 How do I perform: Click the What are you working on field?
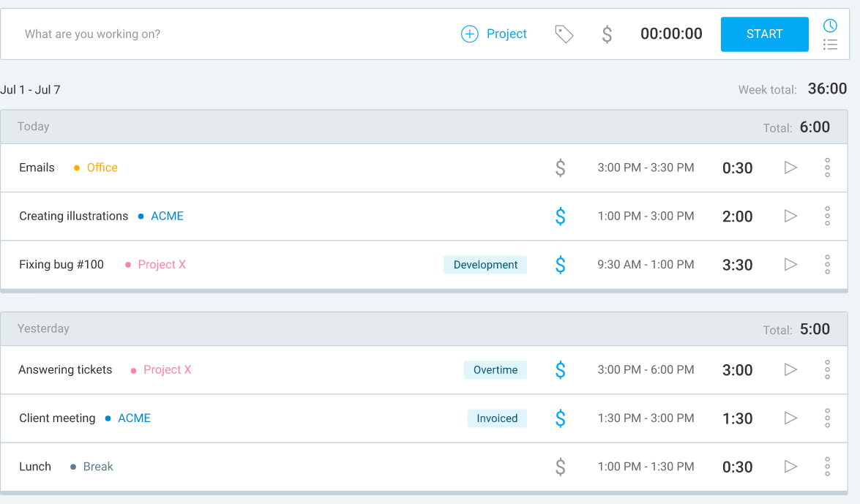click(x=92, y=34)
